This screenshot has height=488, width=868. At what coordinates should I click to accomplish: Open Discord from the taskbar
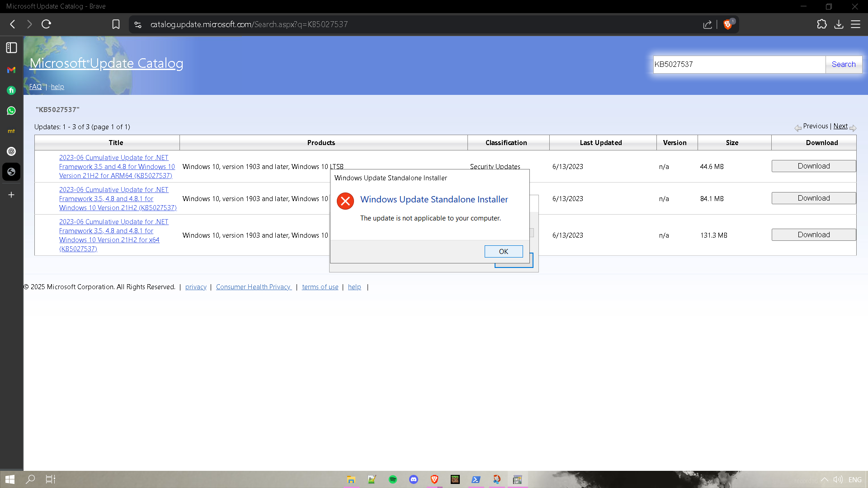click(414, 479)
